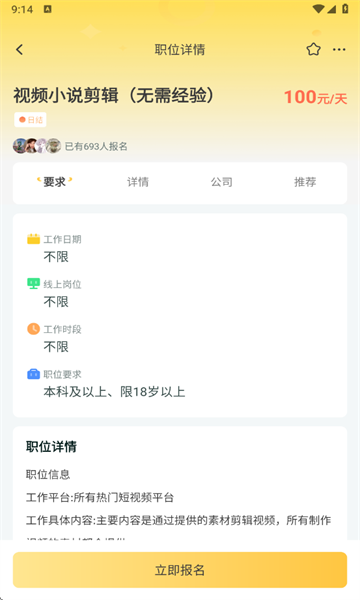Select the 要求 tab
Viewport: 360px width, 600px height.
tap(54, 182)
